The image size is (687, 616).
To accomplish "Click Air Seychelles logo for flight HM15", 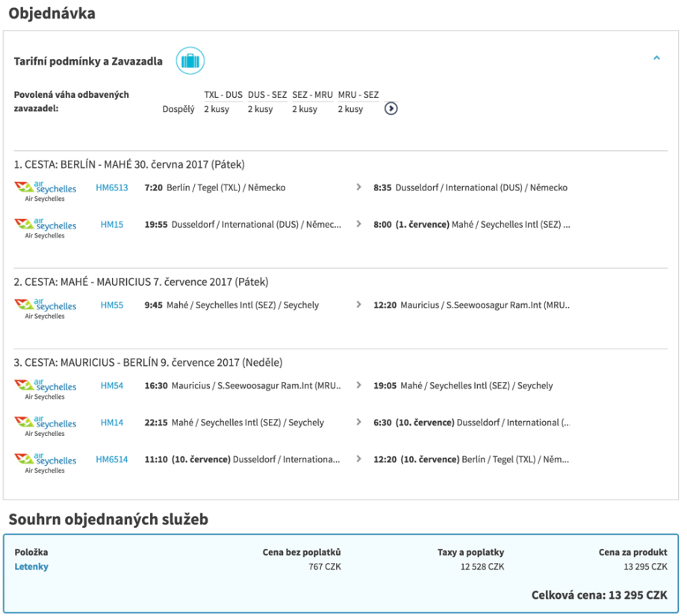I will [x=46, y=227].
